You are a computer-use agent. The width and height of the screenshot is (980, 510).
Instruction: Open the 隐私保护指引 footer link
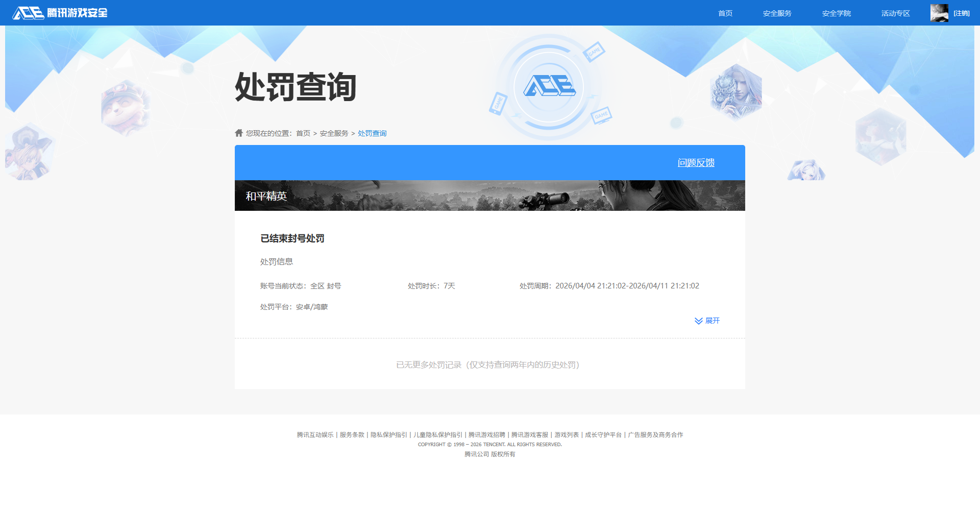[388, 435]
